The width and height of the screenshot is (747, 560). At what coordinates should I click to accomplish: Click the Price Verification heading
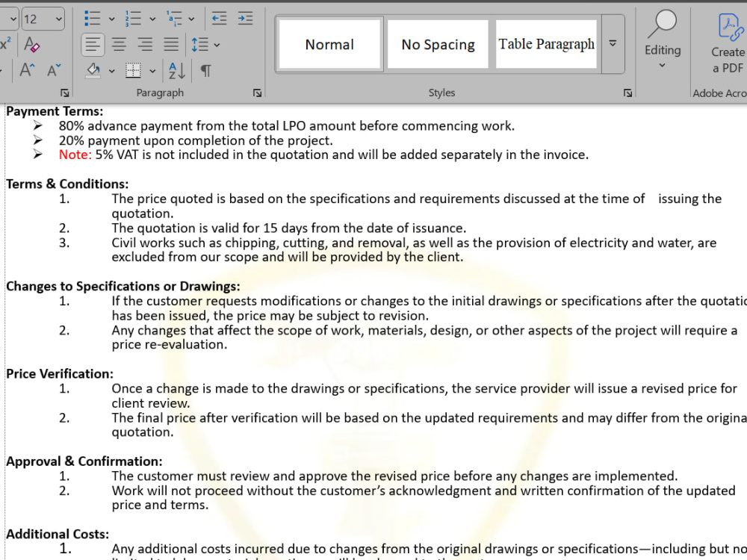[60, 374]
